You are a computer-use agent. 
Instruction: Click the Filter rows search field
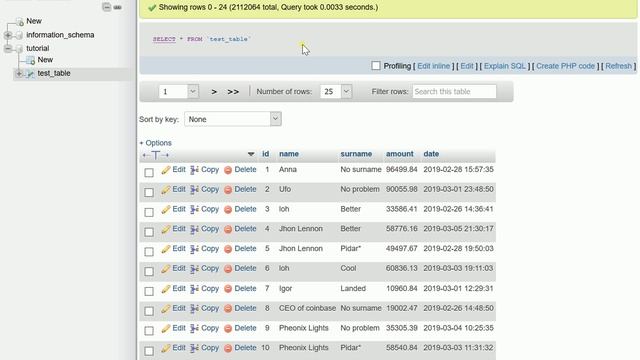(454, 91)
